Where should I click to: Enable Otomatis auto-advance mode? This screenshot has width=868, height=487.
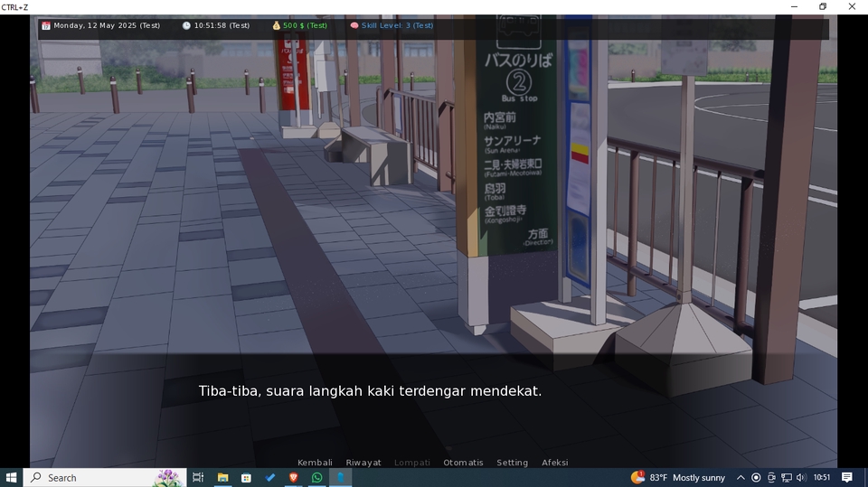(x=463, y=462)
